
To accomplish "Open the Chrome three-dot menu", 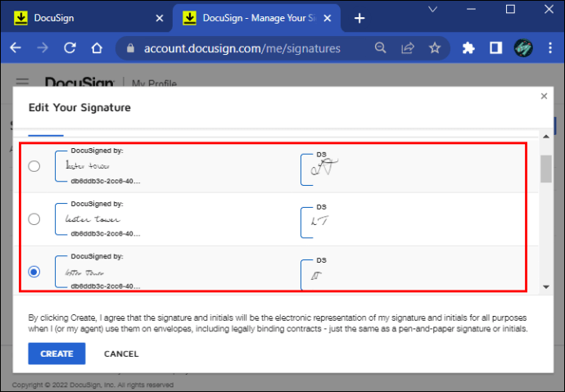I will click(550, 48).
